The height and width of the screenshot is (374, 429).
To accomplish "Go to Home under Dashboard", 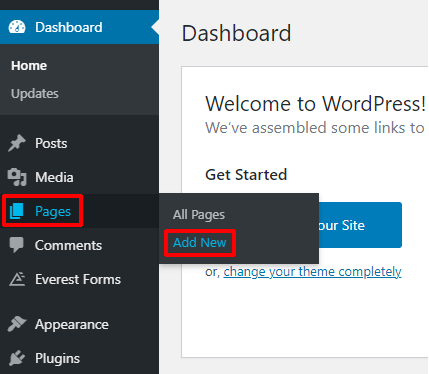I will (x=29, y=66).
